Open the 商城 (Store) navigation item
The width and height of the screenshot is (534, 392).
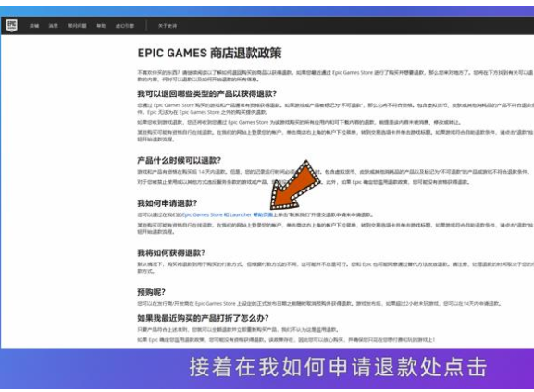coord(34,26)
